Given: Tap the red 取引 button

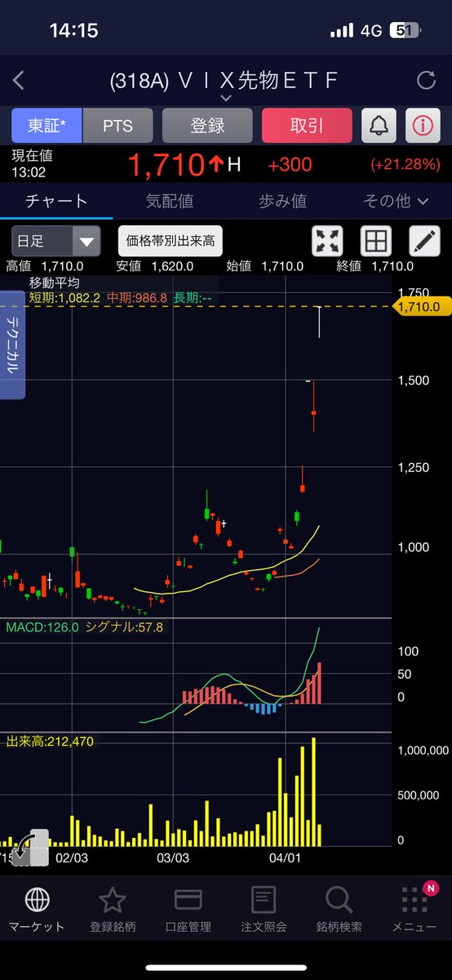Looking at the screenshot, I should click(x=307, y=127).
